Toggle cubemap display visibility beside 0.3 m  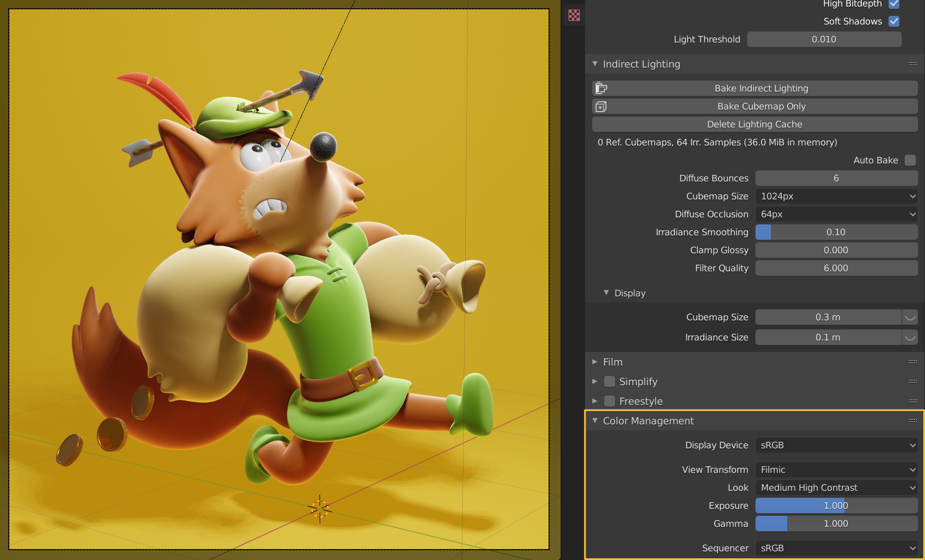click(x=910, y=317)
